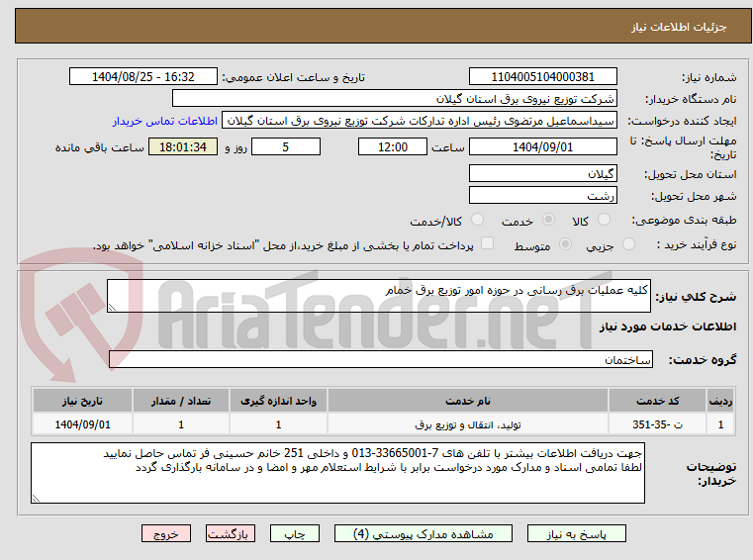Select the کالا radio button

tap(604, 220)
